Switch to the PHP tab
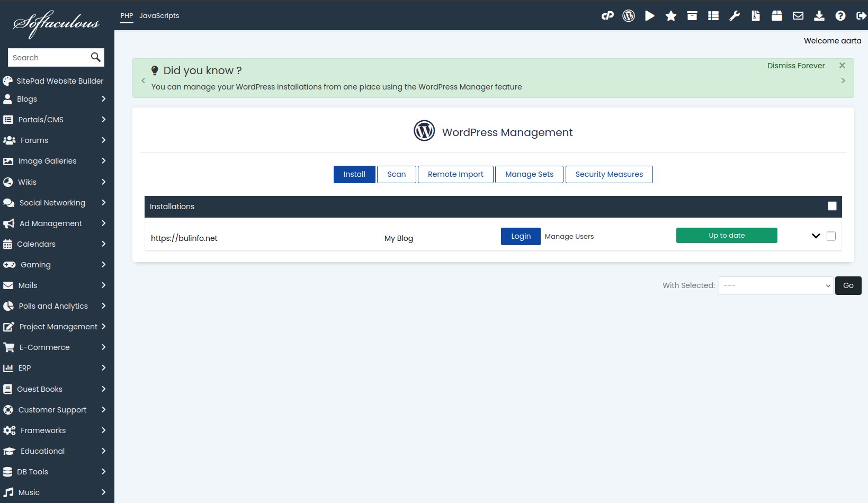Image resolution: width=868 pixels, height=503 pixels. click(x=127, y=16)
